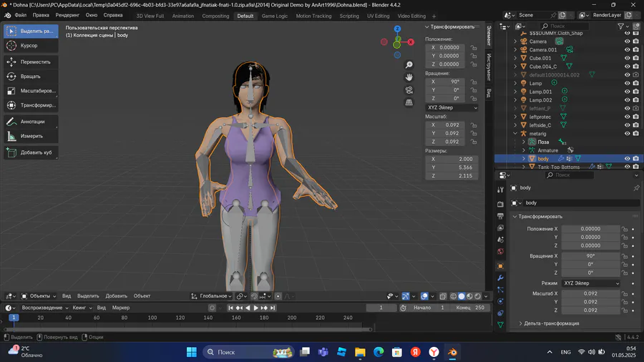The height and width of the screenshot is (362, 644).
Task: Click timeline horizontal scrollbar
Action: point(188,329)
